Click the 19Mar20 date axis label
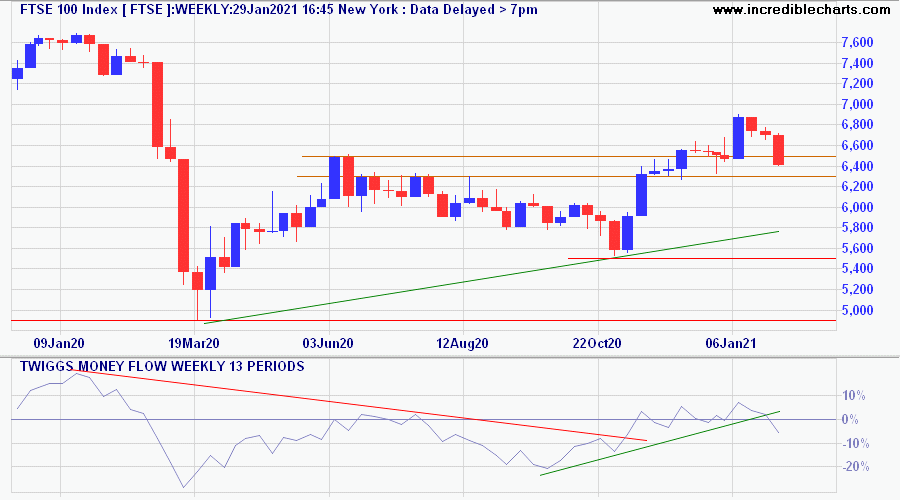The image size is (900, 500). tap(194, 343)
